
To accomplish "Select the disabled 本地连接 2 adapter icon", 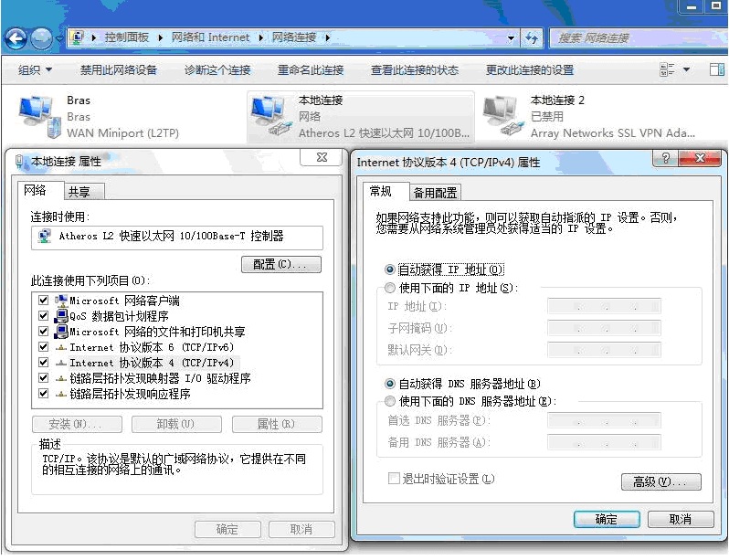I will point(503,116).
